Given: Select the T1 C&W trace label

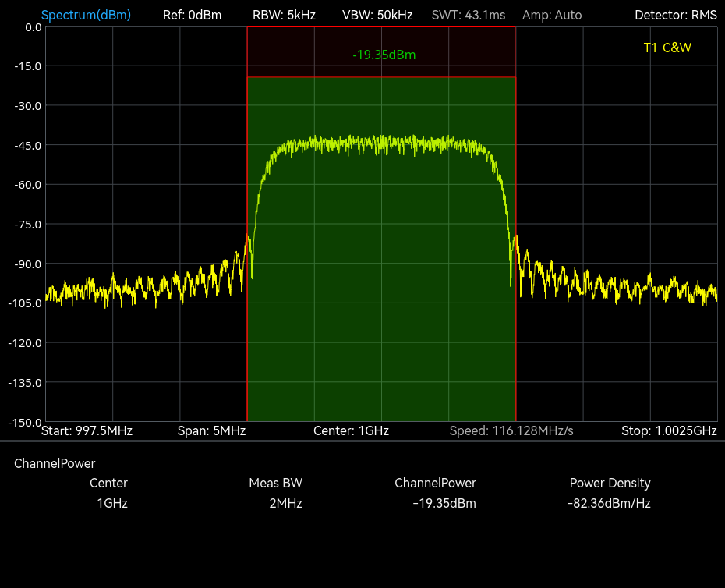Looking at the screenshot, I should click(667, 48).
